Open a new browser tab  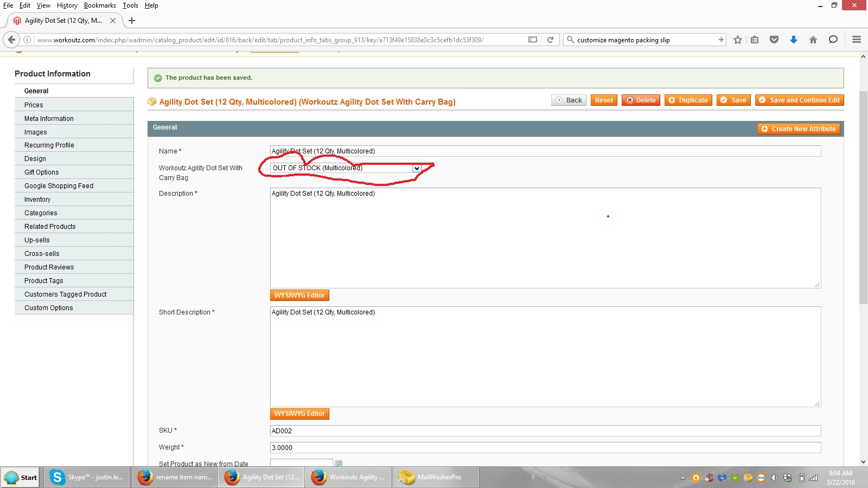click(x=131, y=21)
